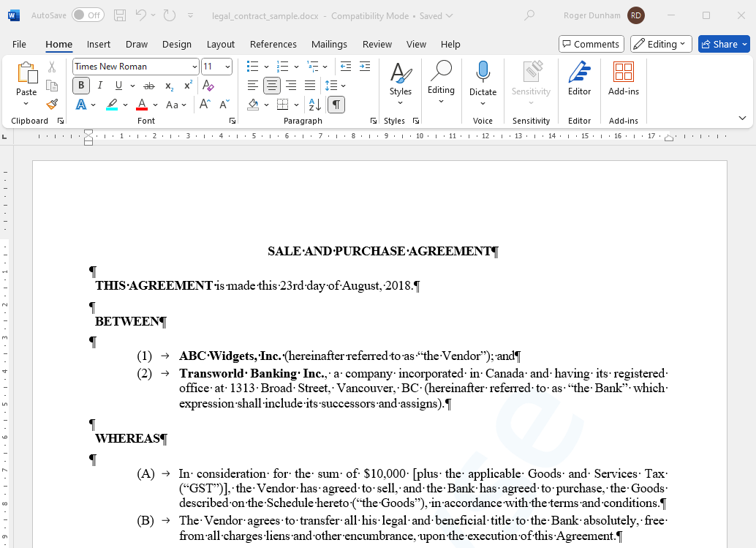Open Paragraph settings dialog launcher
This screenshot has width=756, height=548.
coord(373,121)
